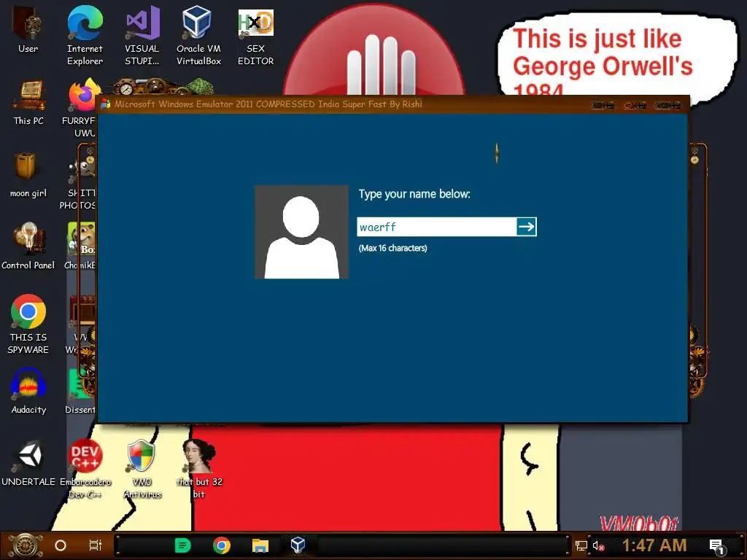
Task: Click the steampunk Start button
Action: 25,545
